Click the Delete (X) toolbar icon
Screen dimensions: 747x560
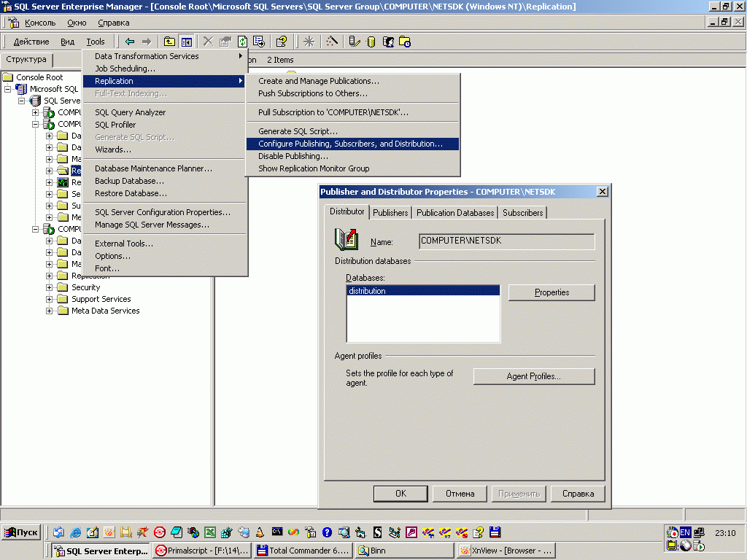point(208,42)
